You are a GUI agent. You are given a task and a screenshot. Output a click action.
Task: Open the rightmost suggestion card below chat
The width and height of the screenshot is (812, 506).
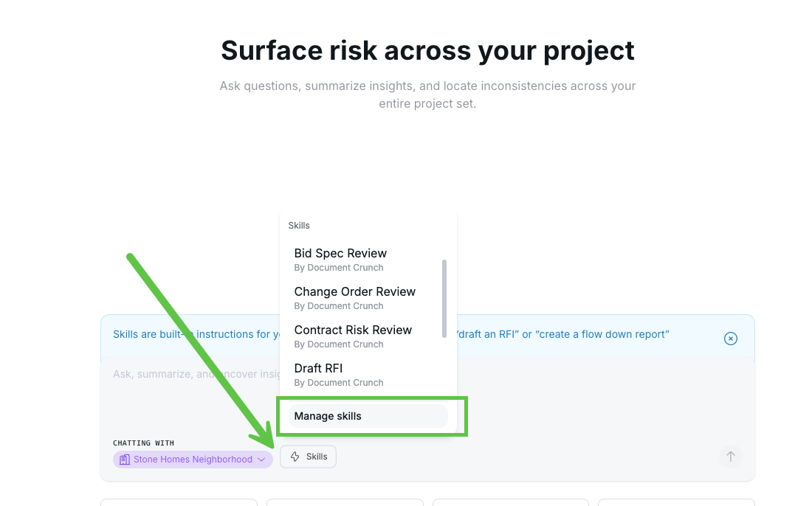point(676,502)
